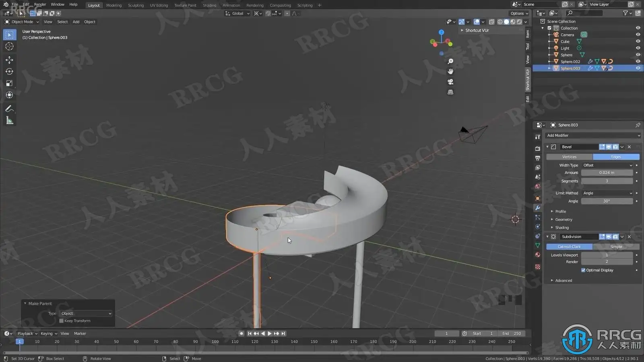The width and height of the screenshot is (644, 362).
Task: Remove the Subdivision modifier
Action: [x=630, y=237]
